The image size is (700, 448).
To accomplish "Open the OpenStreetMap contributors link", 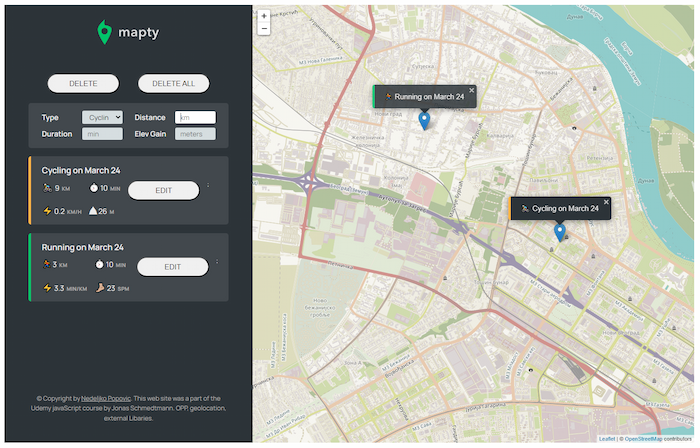I will [643, 439].
